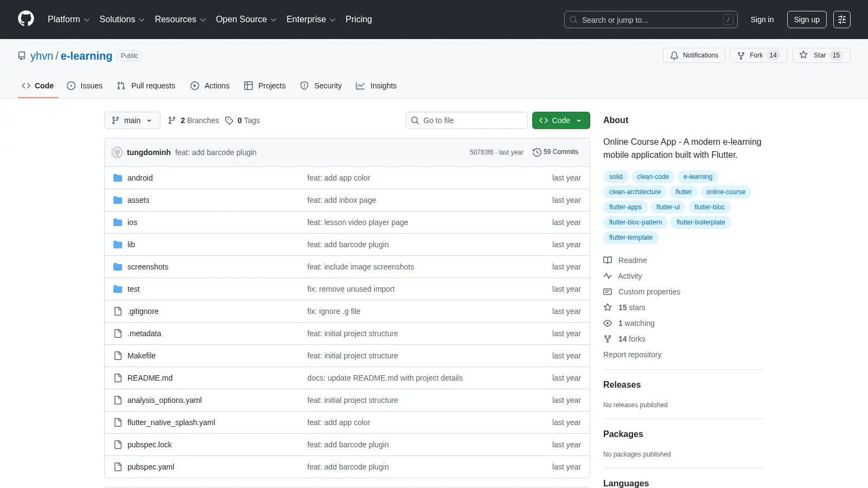Switch to the Insights tab

point(376,86)
